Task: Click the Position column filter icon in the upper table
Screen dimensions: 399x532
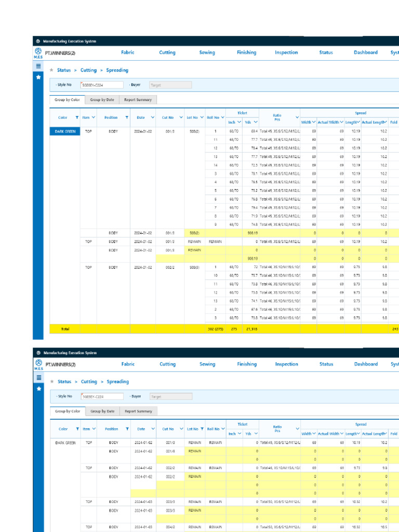Action: [x=127, y=117]
